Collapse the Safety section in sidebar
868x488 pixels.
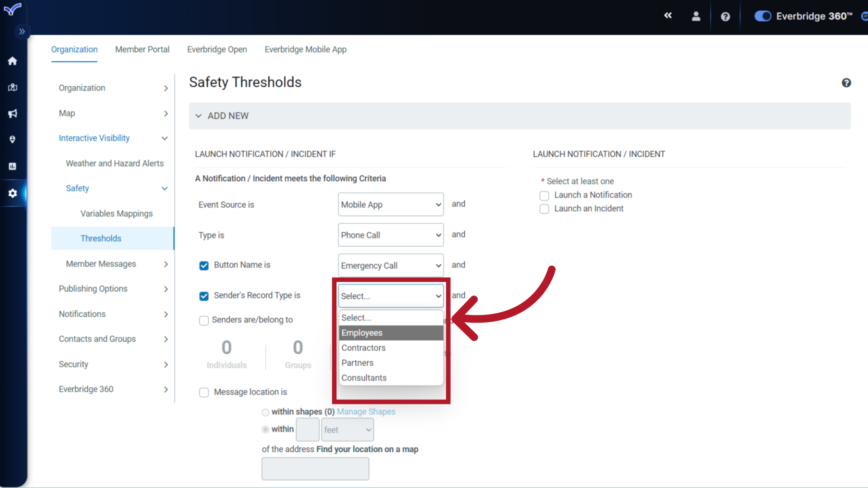[164, 188]
